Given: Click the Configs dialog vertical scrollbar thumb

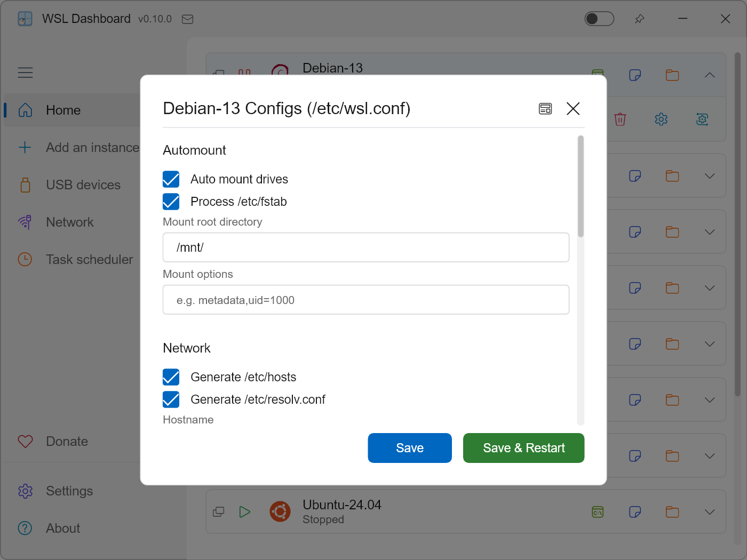Looking at the screenshot, I should point(581,186).
